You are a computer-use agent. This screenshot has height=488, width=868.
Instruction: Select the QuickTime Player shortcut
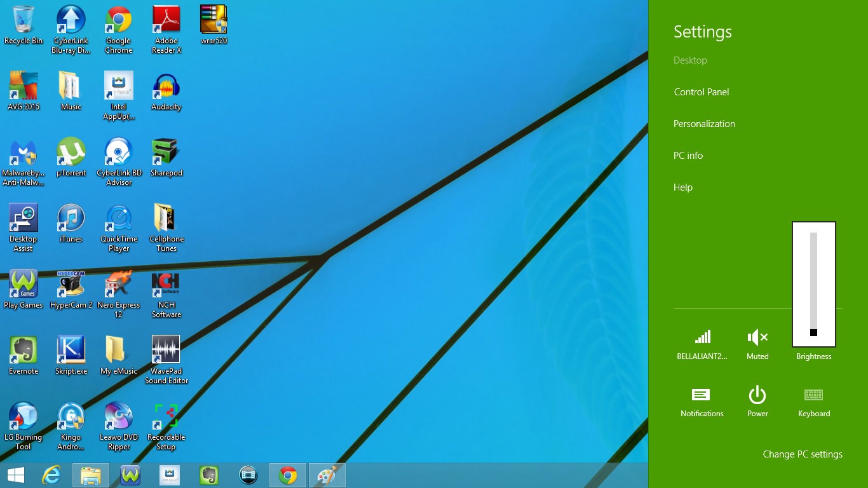pyautogui.click(x=119, y=228)
